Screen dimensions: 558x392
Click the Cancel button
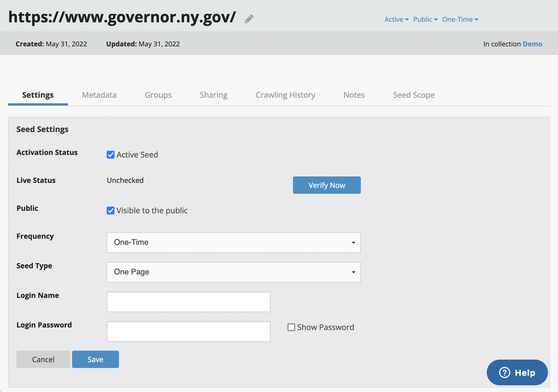coord(43,359)
